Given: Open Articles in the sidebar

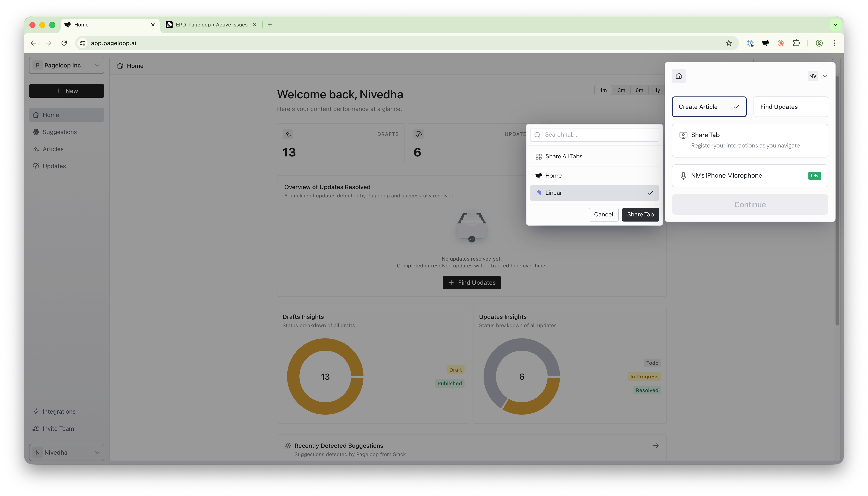Looking at the screenshot, I should 66,149.
